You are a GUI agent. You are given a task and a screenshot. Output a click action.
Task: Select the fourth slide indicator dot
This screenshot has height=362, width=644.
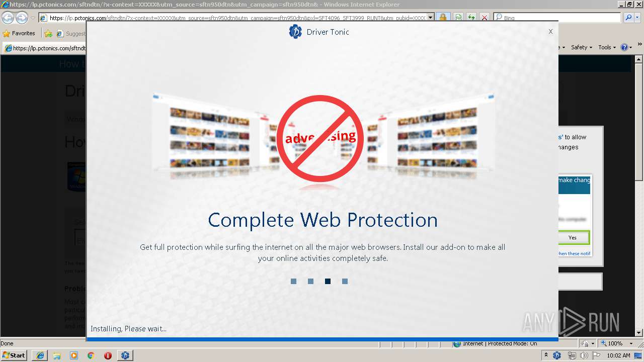coord(345,281)
